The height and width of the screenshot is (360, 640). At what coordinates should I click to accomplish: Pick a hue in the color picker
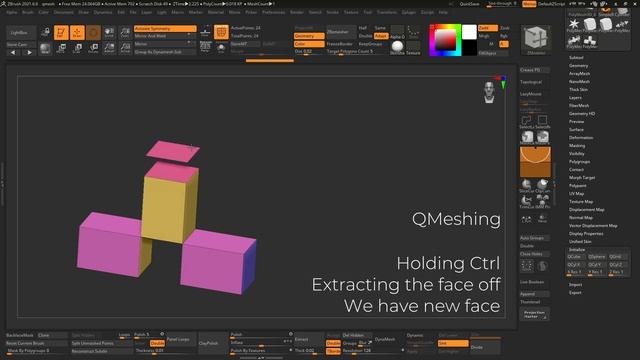(445, 40)
